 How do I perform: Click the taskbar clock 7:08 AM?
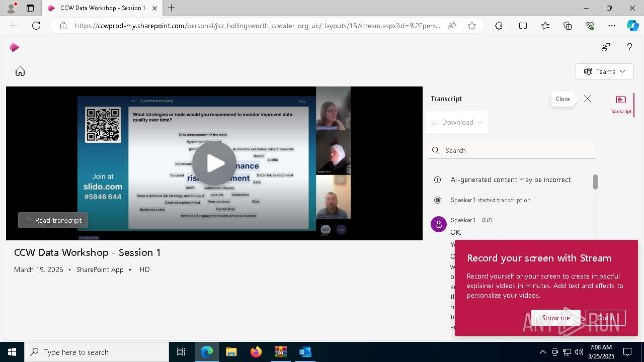[601, 347]
